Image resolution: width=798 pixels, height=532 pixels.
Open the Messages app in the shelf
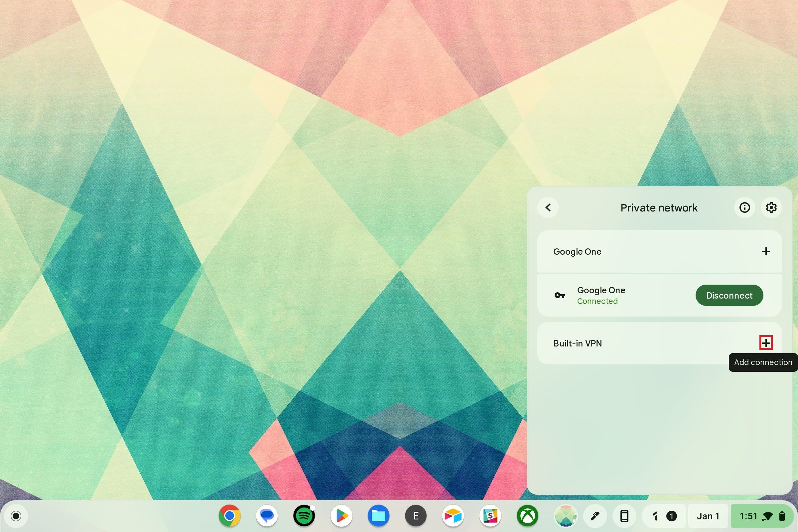pyautogui.click(x=267, y=516)
